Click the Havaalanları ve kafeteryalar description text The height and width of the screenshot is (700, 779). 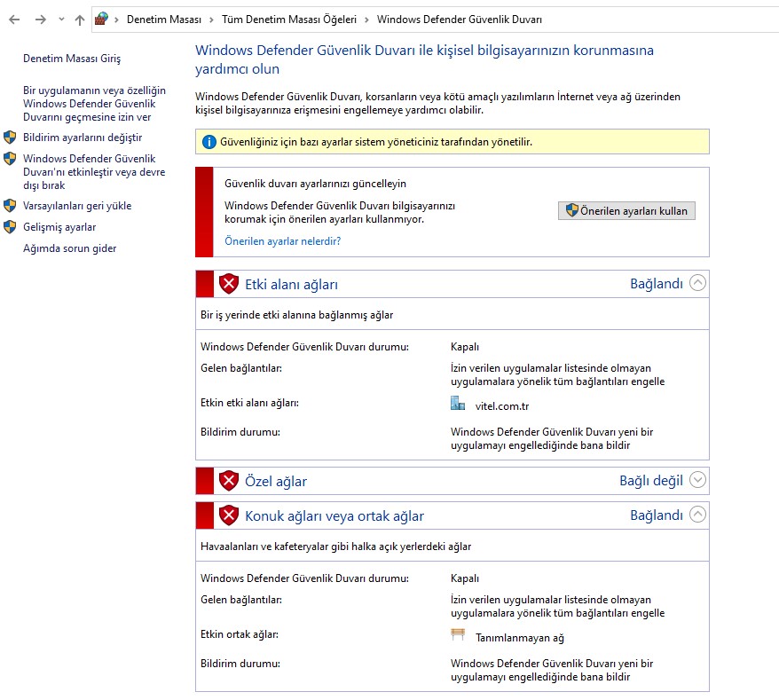336,547
